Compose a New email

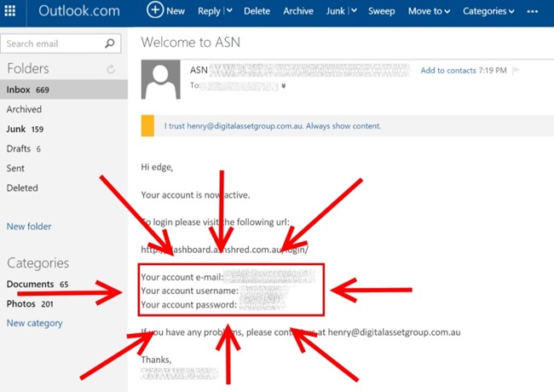click(165, 10)
